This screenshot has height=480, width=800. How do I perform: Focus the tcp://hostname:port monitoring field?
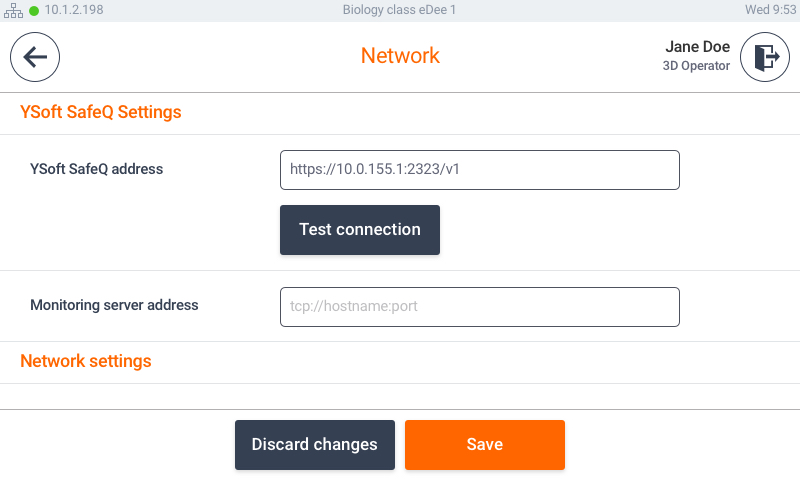[x=479, y=307]
